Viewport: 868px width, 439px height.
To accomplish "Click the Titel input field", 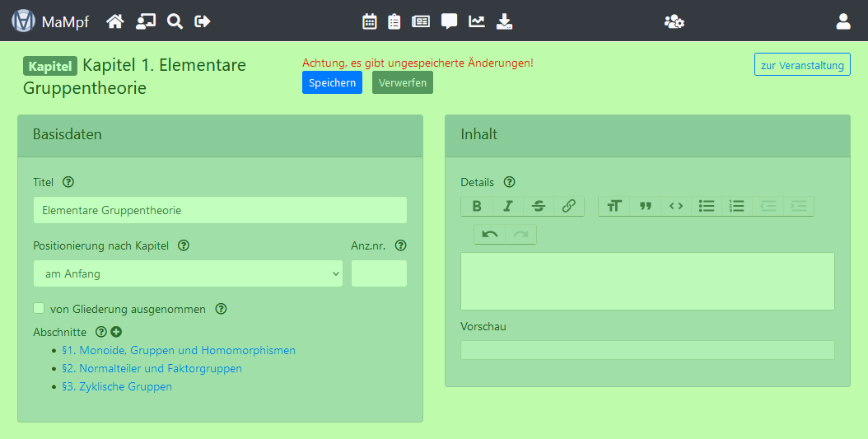I will coord(220,210).
